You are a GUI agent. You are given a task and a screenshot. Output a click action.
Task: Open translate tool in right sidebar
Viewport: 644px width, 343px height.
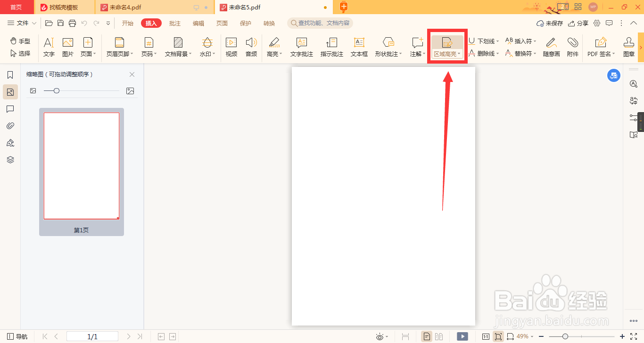coord(634,100)
